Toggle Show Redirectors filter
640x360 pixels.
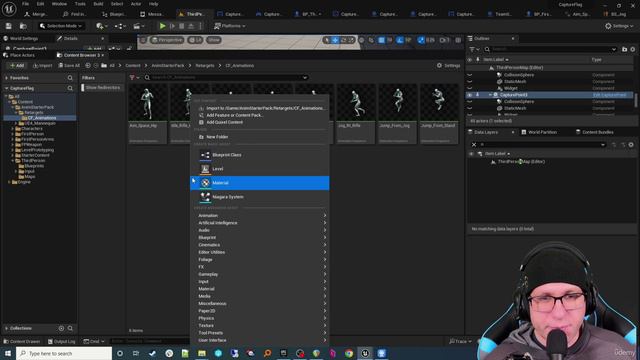coord(102,88)
